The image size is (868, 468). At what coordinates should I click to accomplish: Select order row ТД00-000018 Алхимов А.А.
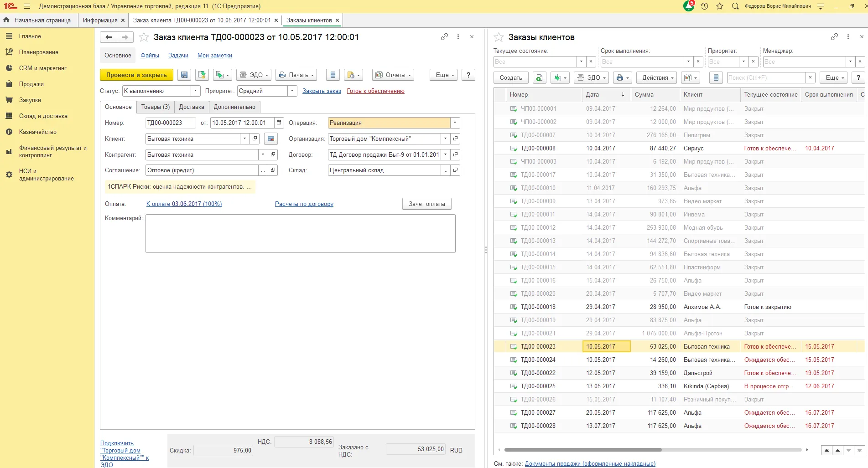click(679, 307)
